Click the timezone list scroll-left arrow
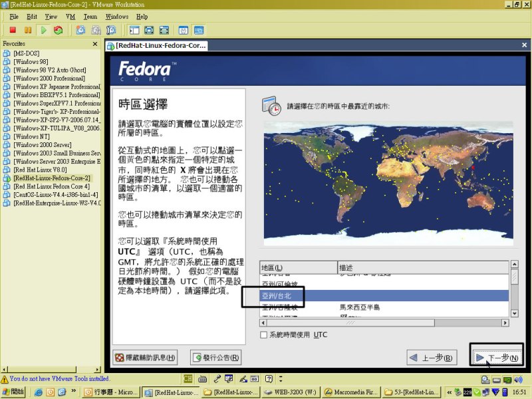The width and height of the screenshot is (532, 399). click(263, 323)
